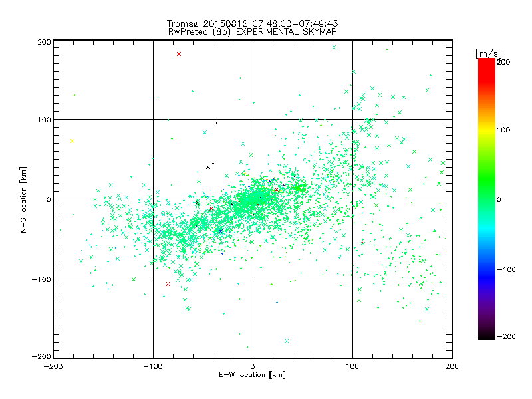Click the colorbar tick label "200"
Viewport: 532px width, 399px height.
click(x=503, y=62)
